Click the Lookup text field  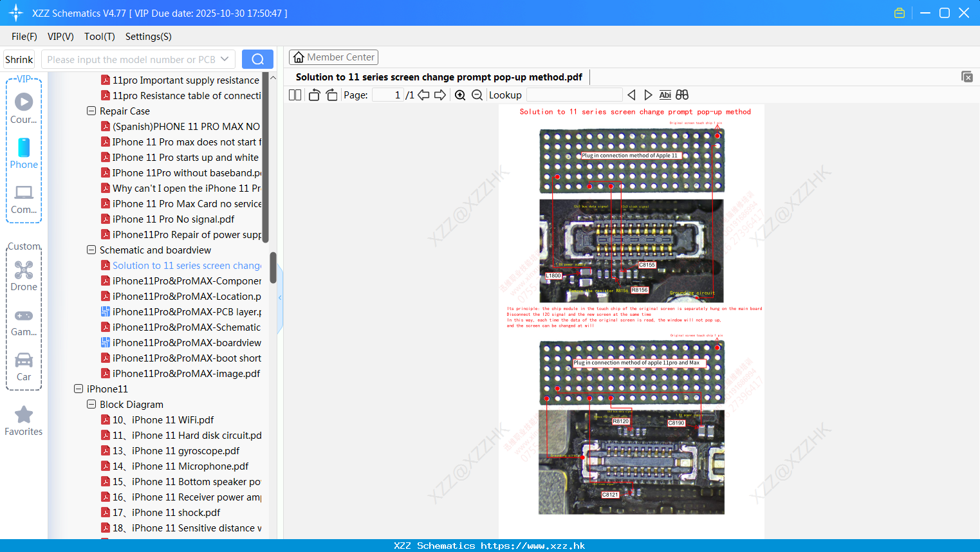coord(575,95)
